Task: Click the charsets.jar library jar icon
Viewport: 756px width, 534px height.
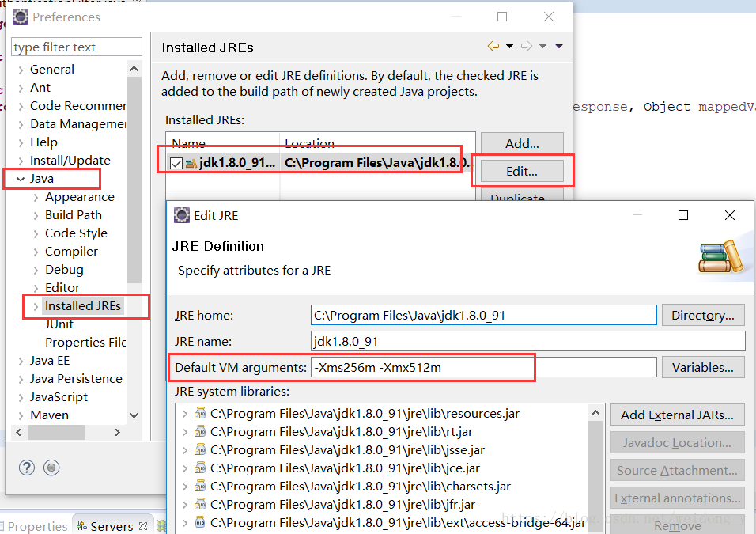Action: pyautogui.click(x=199, y=487)
